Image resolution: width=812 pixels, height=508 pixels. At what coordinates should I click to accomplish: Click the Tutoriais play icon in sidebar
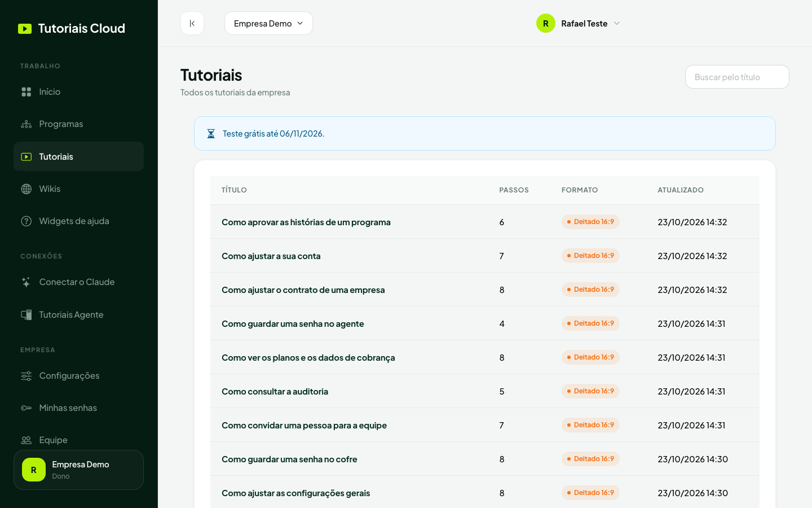pos(27,157)
